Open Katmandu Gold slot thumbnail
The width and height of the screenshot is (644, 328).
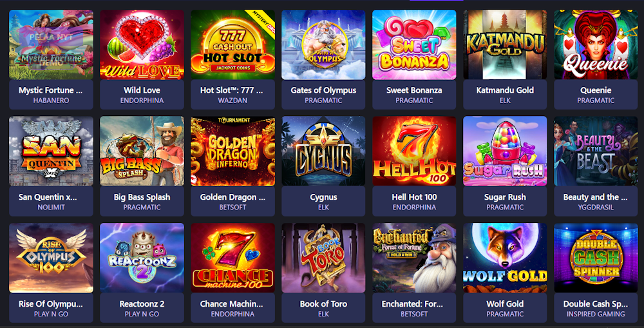505,45
